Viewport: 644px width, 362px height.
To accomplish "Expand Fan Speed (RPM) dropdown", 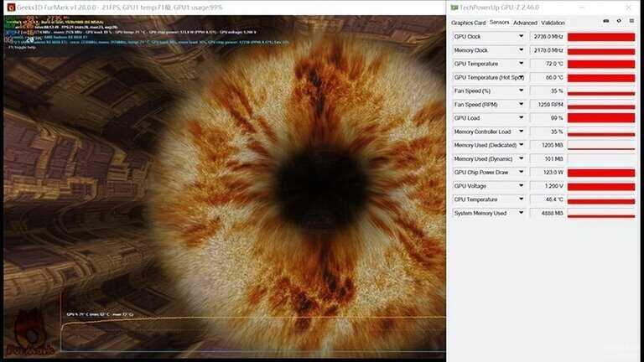I will tap(522, 104).
